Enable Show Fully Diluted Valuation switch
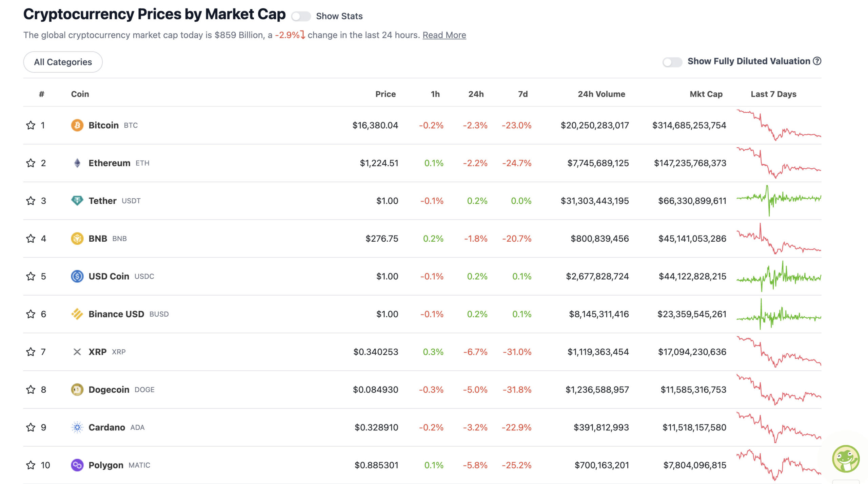Screen dimensions: 868x484 [672, 62]
